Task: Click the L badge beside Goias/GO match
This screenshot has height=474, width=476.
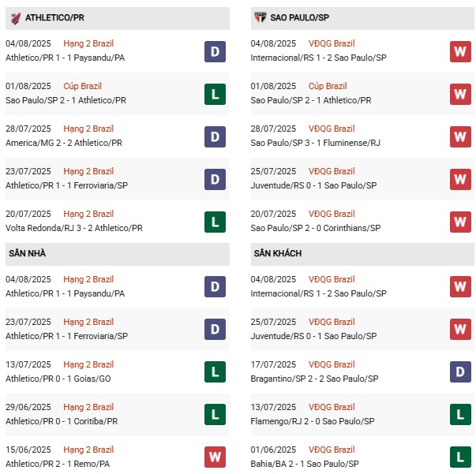Action: click(215, 372)
